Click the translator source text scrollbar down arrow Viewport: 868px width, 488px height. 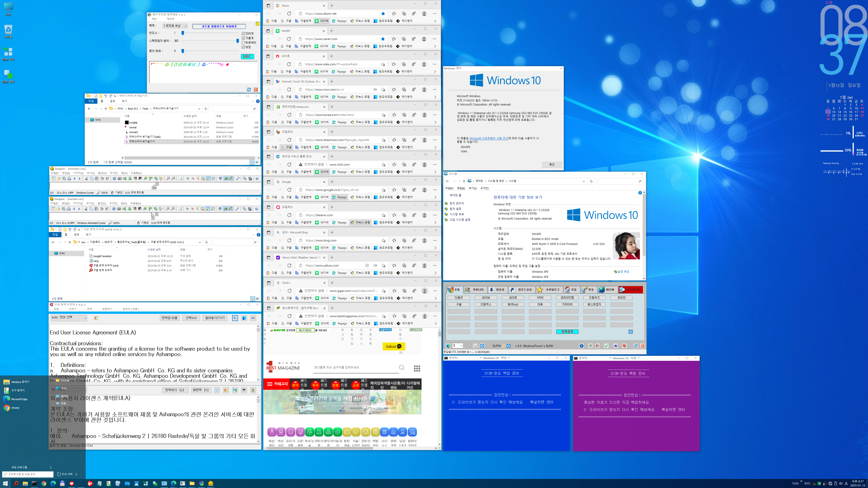258,380
